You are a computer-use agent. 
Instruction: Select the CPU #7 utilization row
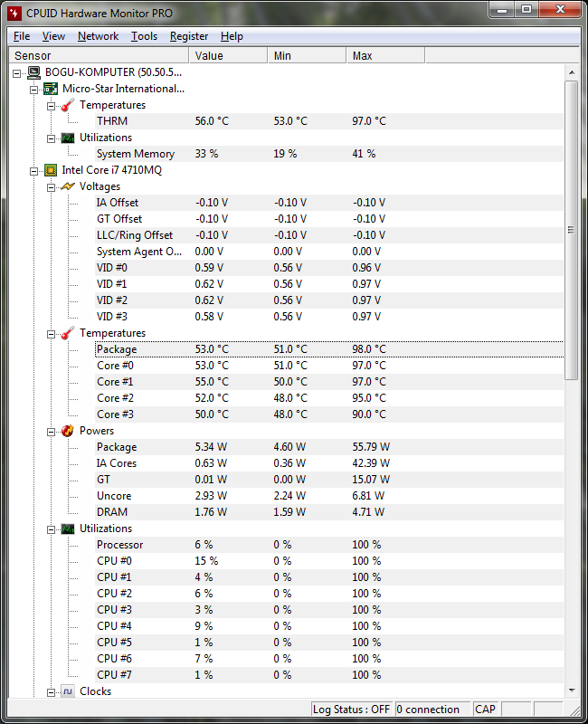[x=329, y=675]
